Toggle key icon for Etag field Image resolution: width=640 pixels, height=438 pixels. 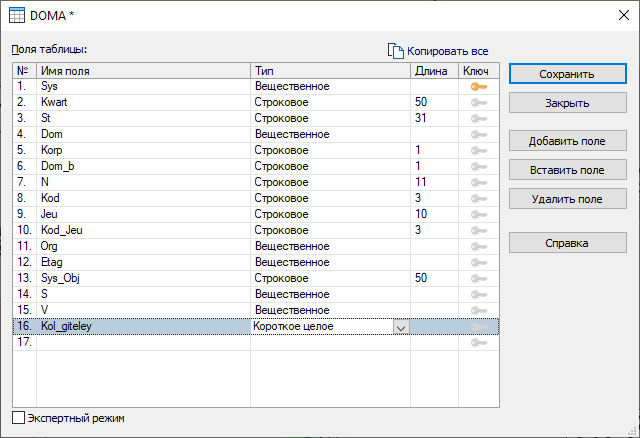[478, 262]
